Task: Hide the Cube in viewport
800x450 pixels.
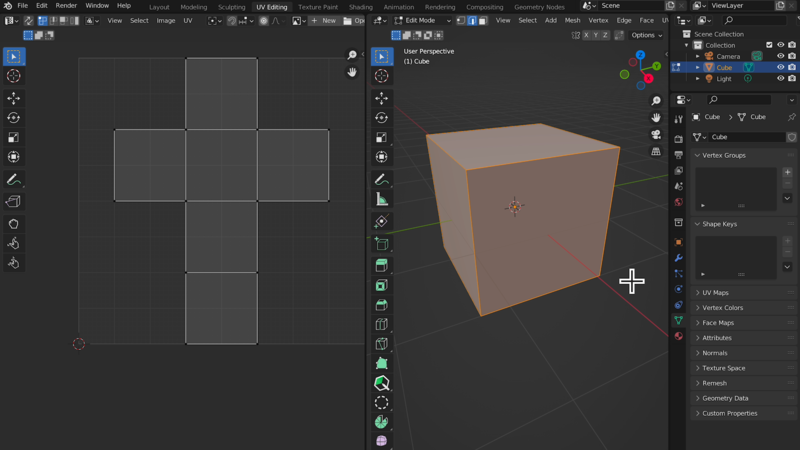Action: click(781, 67)
